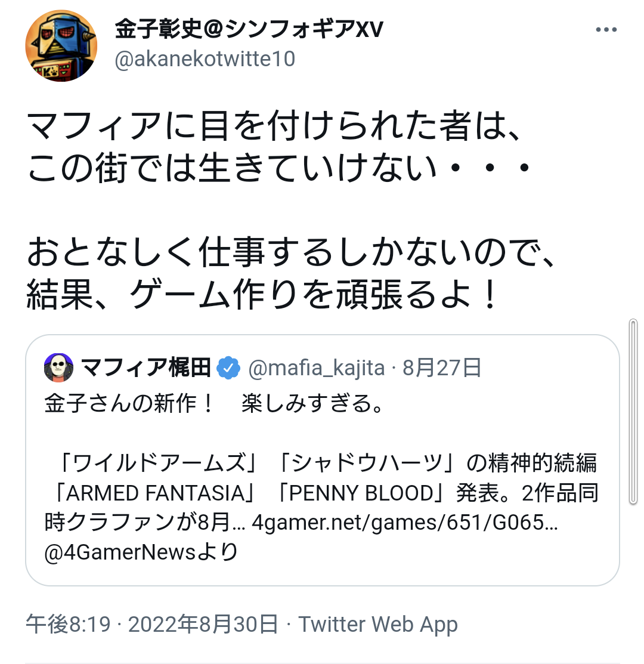Click the blue verified badge beside マフィア梶田
644x664 pixels.
pos(228,368)
